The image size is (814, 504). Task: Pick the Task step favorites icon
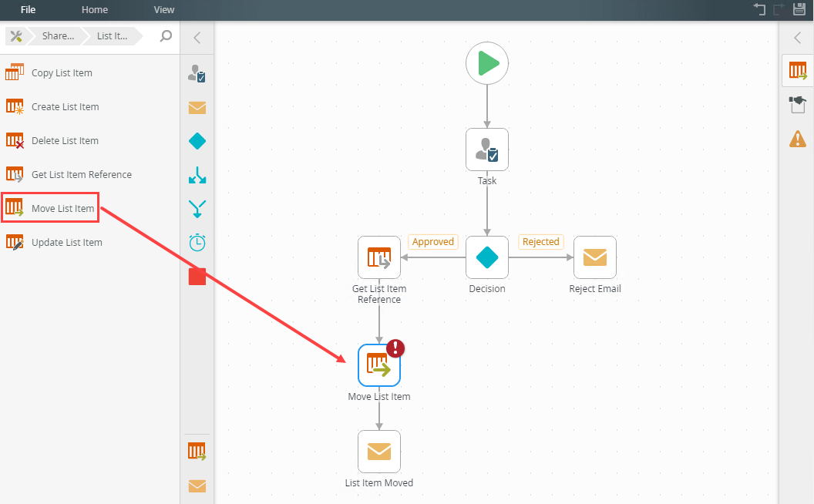[x=197, y=73]
